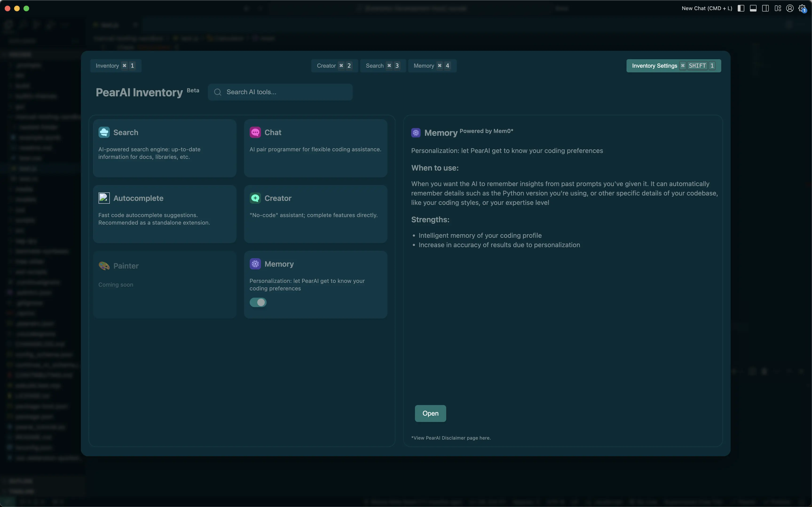Switch to the Search tab
Image resolution: width=812 pixels, height=507 pixels.
(x=383, y=66)
